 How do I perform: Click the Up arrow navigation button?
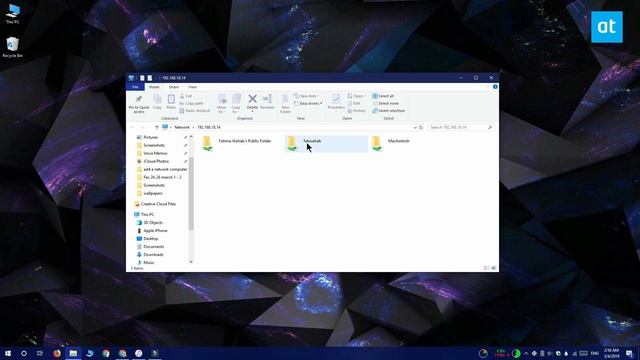pos(157,127)
